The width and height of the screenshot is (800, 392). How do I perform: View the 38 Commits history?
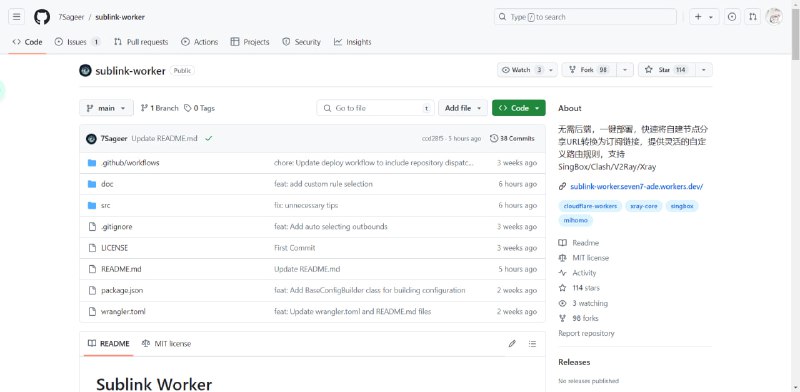(x=512, y=138)
